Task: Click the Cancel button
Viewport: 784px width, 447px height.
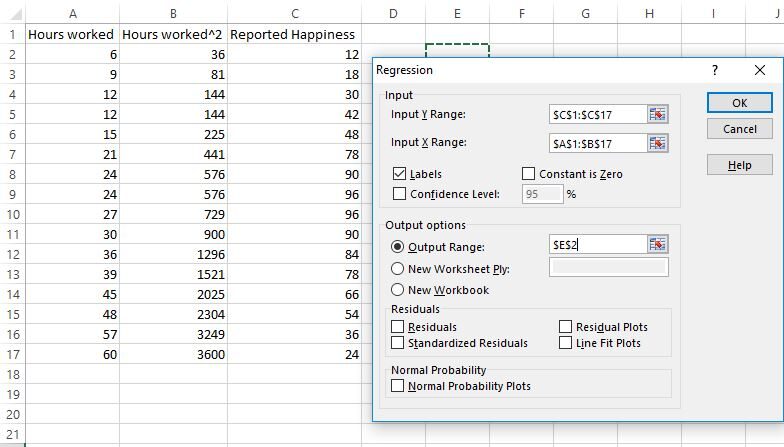Action: coord(740,129)
